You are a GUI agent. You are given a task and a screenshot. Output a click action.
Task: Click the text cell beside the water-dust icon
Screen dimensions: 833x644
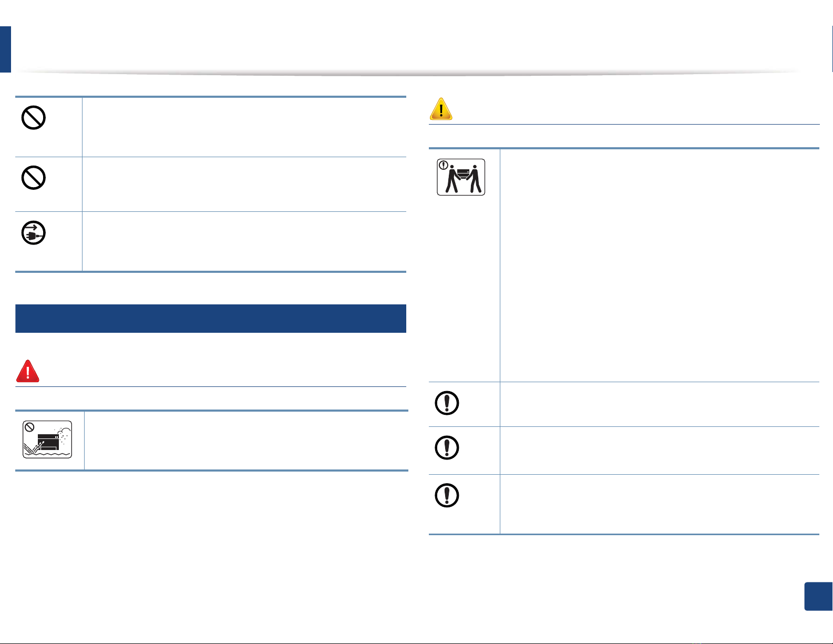point(246,441)
